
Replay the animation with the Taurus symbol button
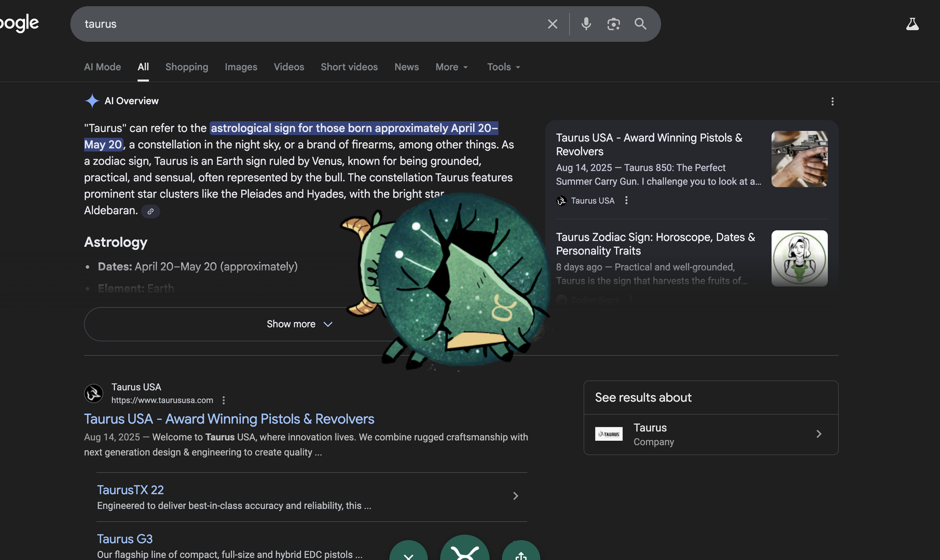tap(465, 550)
